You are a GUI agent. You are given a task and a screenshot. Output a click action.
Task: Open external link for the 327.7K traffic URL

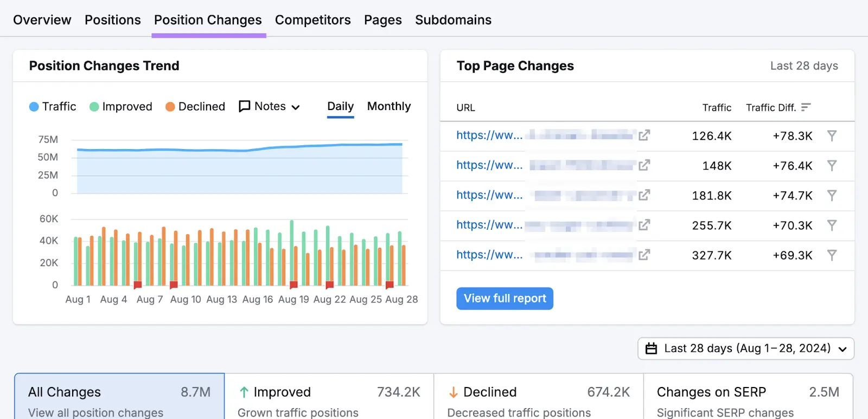pyautogui.click(x=644, y=255)
